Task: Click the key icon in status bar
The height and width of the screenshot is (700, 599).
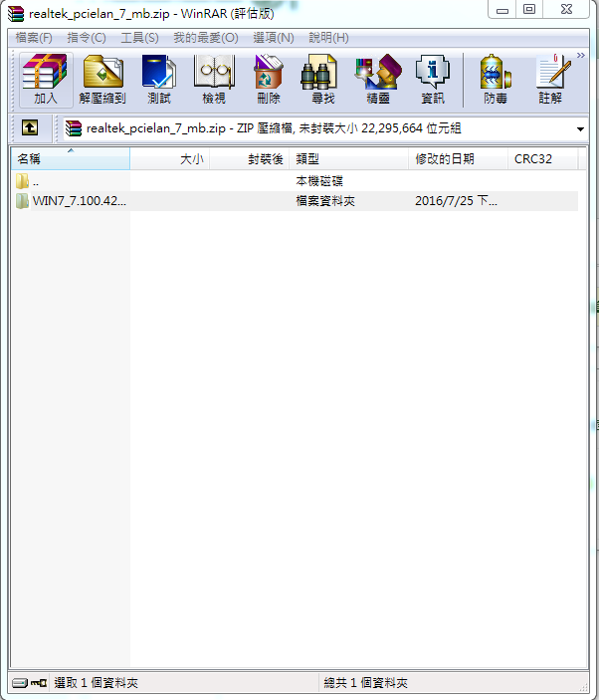Action: point(39,683)
